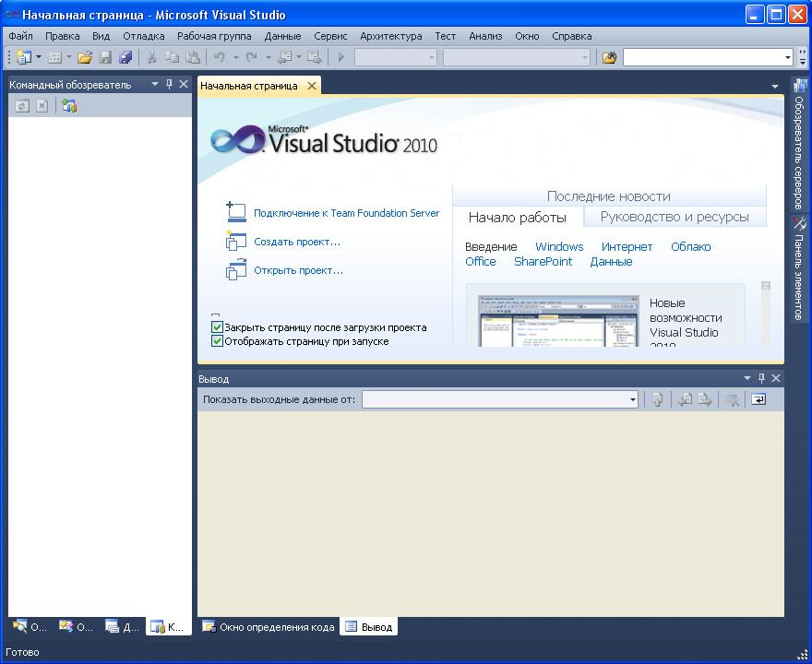
Task: Switch to Руководство и ресурсы tab
Action: point(675,217)
